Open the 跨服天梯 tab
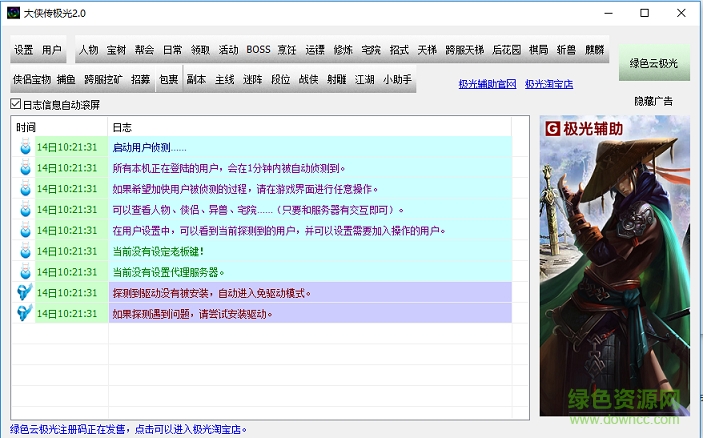Image resolution: width=703 pixels, height=438 pixels. point(464,50)
